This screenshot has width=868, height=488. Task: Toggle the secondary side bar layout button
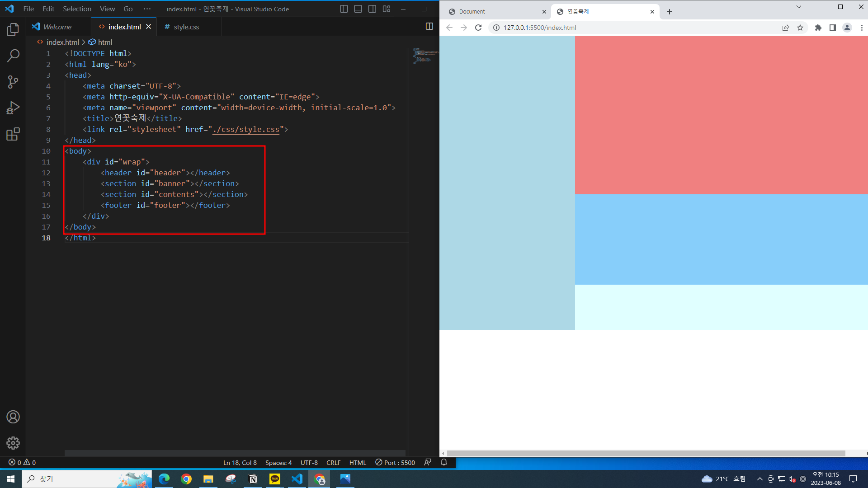click(x=372, y=9)
